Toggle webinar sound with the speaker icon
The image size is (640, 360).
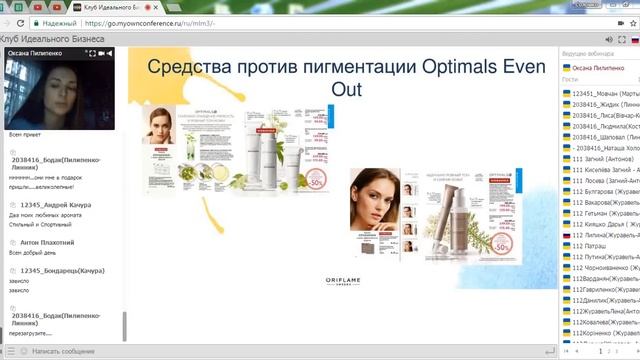point(609,40)
